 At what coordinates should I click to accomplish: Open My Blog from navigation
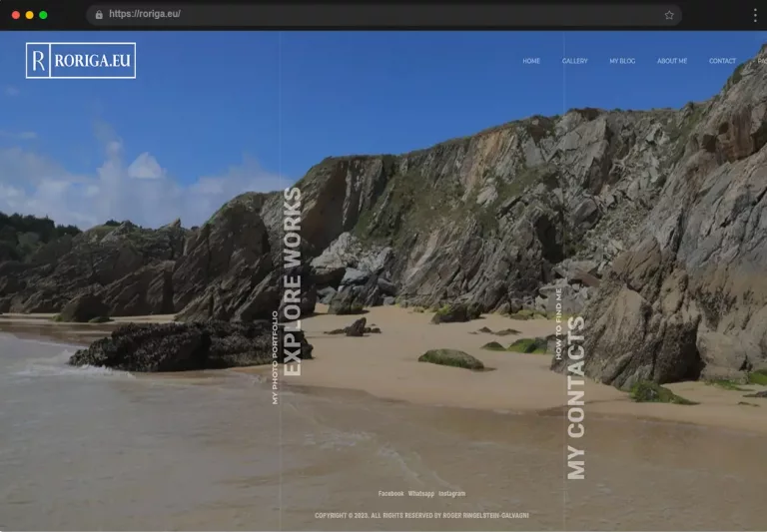coord(622,61)
